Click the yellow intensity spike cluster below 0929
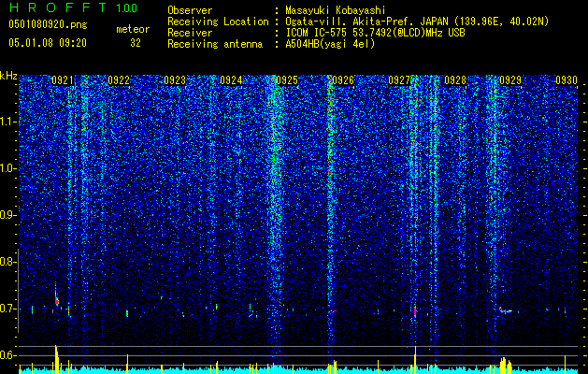Image resolution: width=588 pixels, height=374 pixels. [x=506, y=366]
